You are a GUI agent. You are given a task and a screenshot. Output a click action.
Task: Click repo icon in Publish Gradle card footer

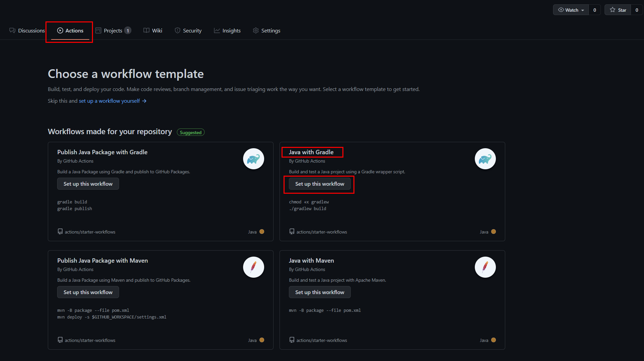(x=60, y=232)
